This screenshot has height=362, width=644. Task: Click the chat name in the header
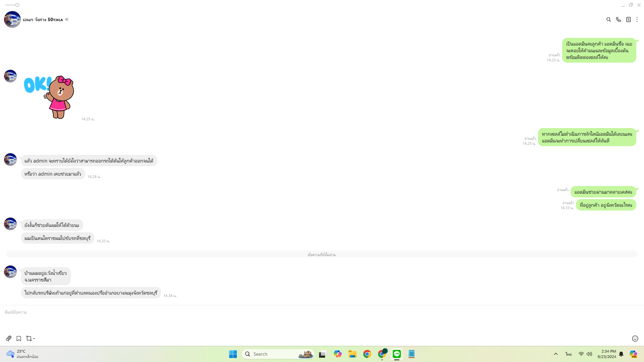(43, 20)
